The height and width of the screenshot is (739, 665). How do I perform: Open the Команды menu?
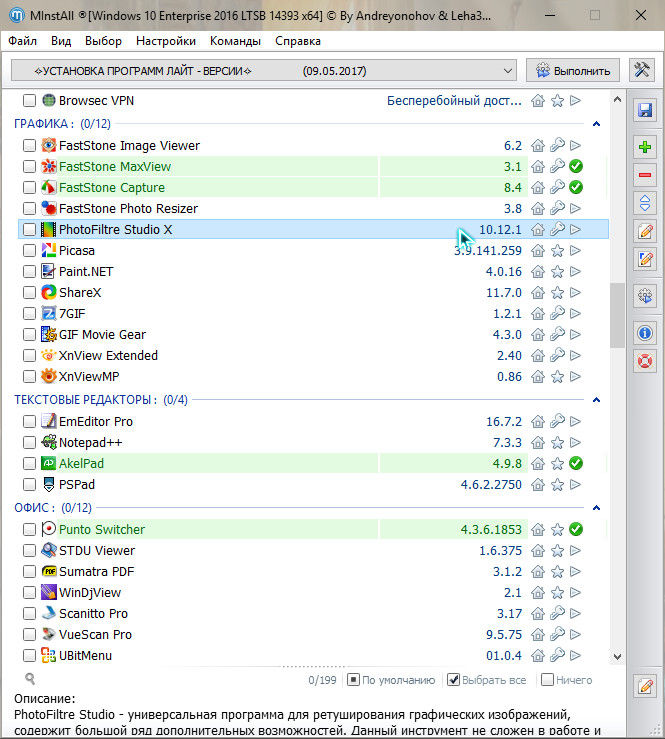(x=235, y=41)
